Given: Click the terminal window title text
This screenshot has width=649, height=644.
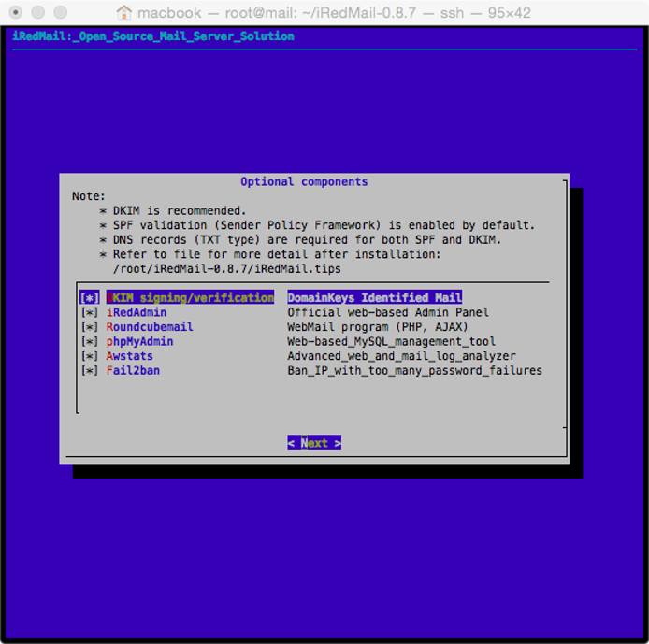Looking at the screenshot, I should (334, 13).
